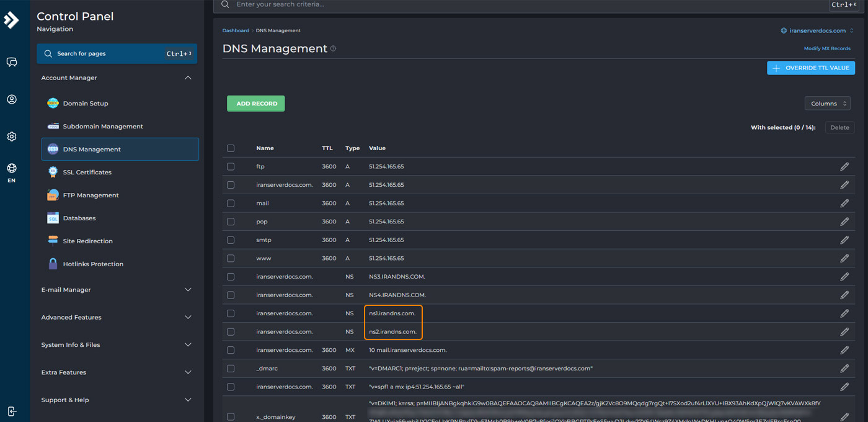This screenshot has height=422, width=868.
Task: Toggle the select-all checkbox in table header
Action: [x=231, y=148]
